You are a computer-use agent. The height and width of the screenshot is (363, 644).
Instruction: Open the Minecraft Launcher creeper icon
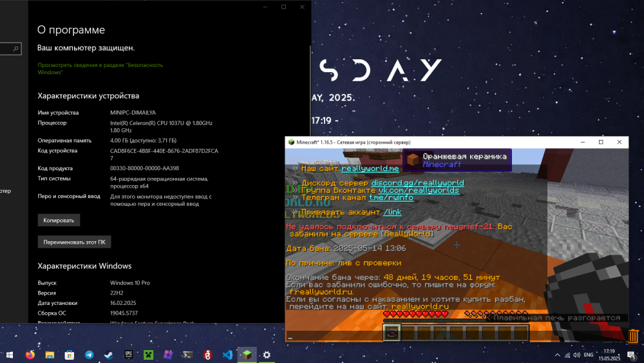click(148, 355)
